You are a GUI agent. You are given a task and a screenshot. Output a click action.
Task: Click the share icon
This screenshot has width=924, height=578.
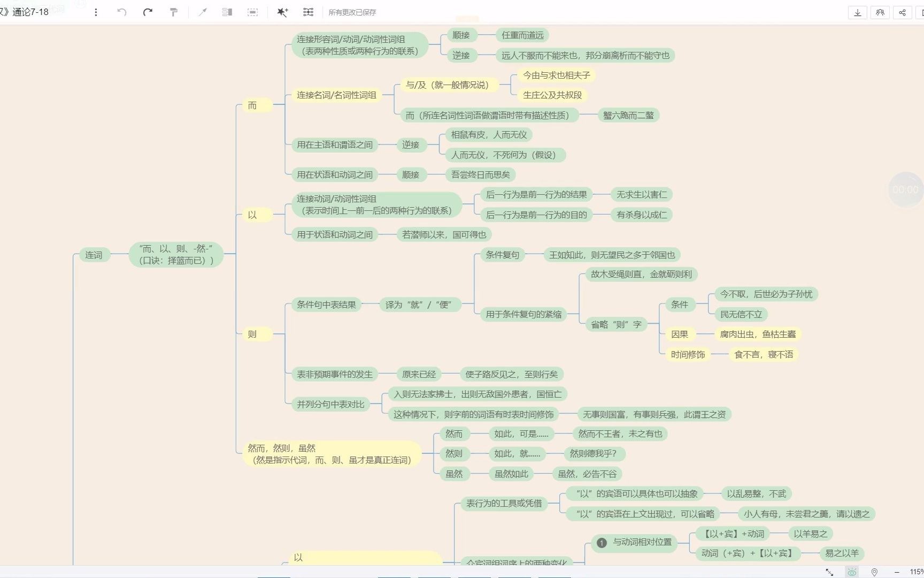tap(903, 12)
